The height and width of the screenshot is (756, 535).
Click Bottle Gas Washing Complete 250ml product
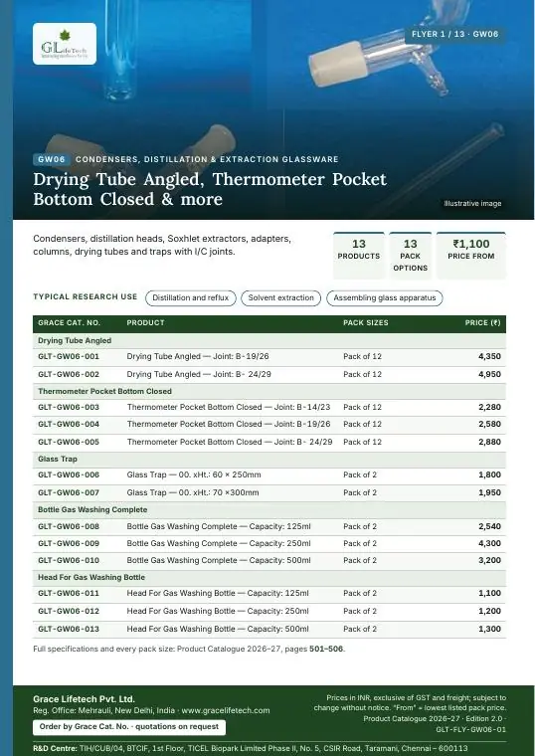(x=219, y=543)
